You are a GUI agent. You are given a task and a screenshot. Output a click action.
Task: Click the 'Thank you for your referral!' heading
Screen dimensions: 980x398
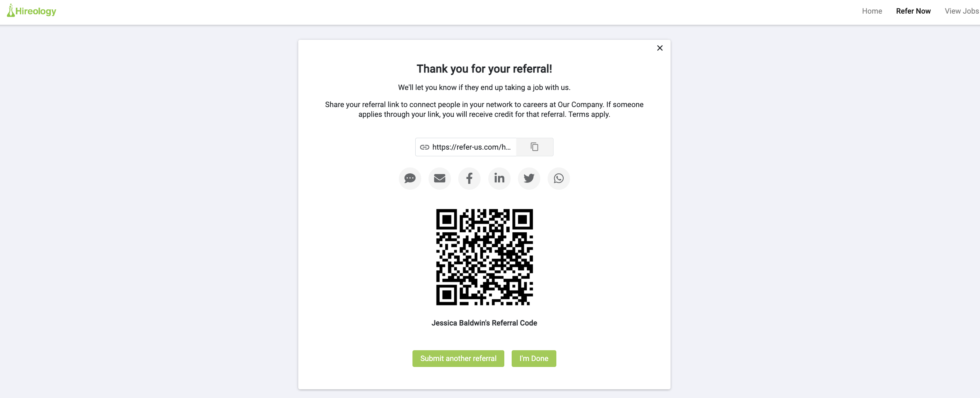click(484, 69)
